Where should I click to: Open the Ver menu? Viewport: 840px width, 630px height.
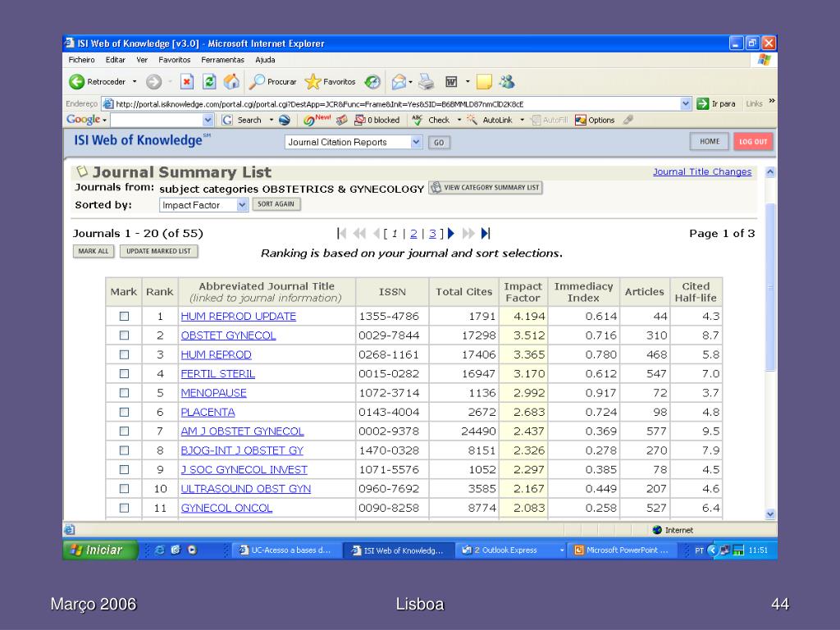[x=142, y=60]
